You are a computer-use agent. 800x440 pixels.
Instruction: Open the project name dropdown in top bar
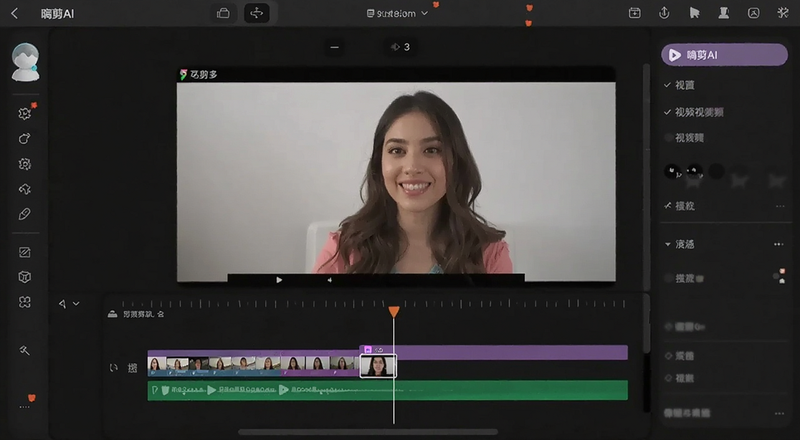tap(397, 13)
